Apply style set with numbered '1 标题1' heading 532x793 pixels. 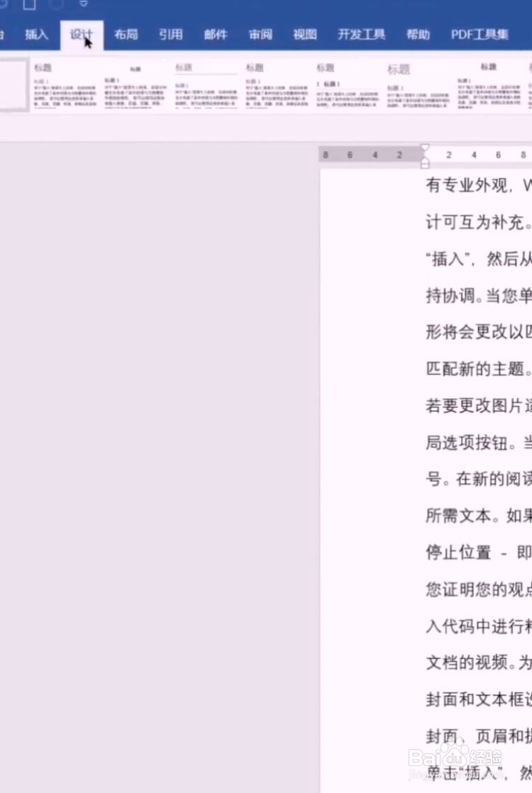click(348, 85)
